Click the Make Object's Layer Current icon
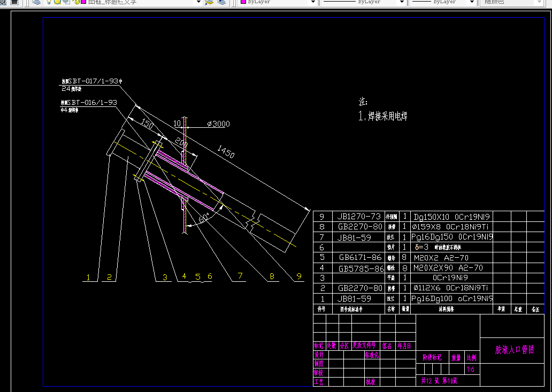 pyautogui.click(x=209, y=2)
